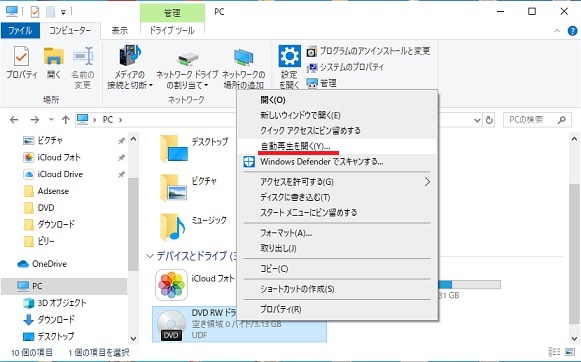
Task: Choose 取り出し(J) to eject
Action: pyautogui.click(x=337, y=248)
